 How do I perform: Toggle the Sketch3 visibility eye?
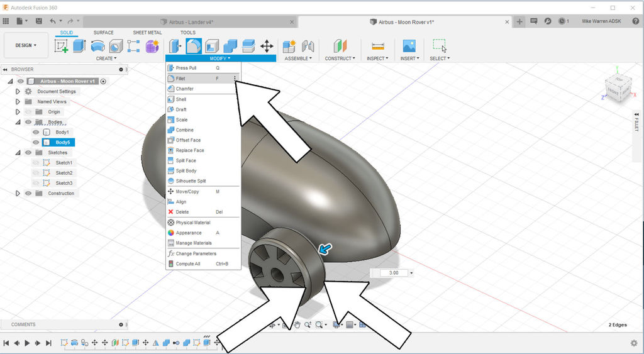click(36, 183)
